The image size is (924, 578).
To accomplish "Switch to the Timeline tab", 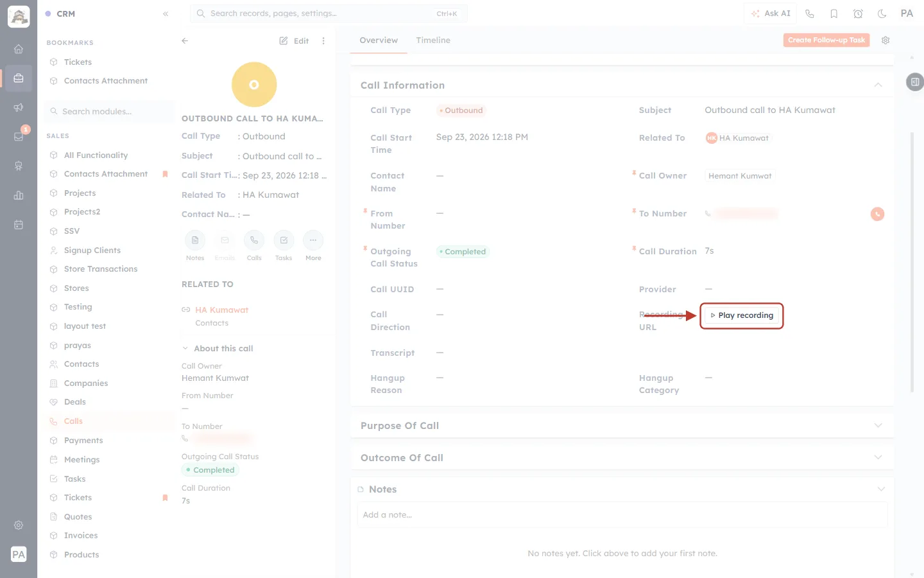I will tap(433, 40).
